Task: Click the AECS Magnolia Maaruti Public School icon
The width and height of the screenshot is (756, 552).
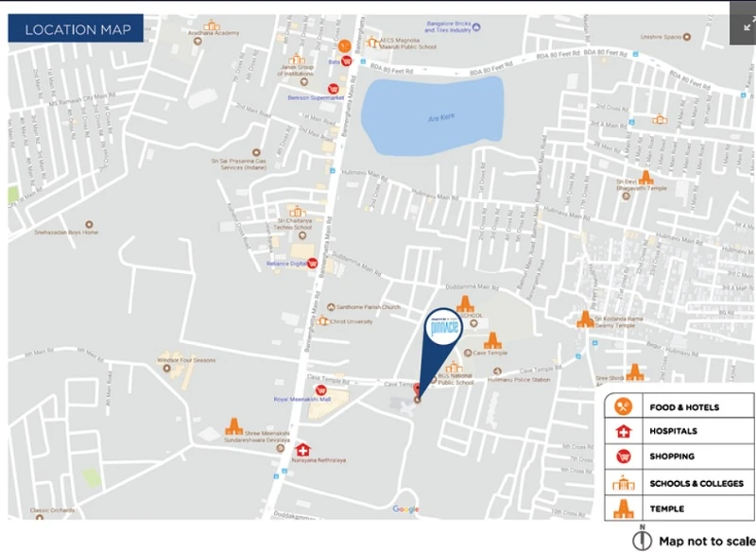Action: (x=373, y=42)
